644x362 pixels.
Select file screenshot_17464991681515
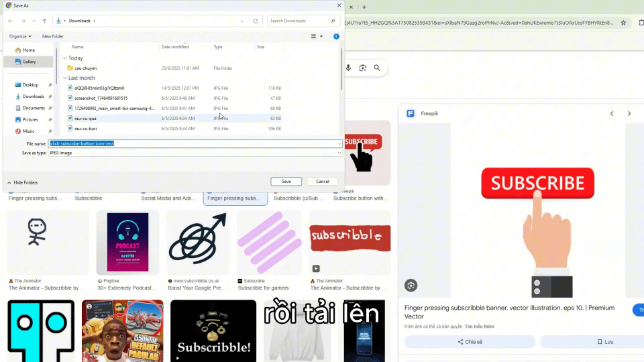(x=101, y=98)
